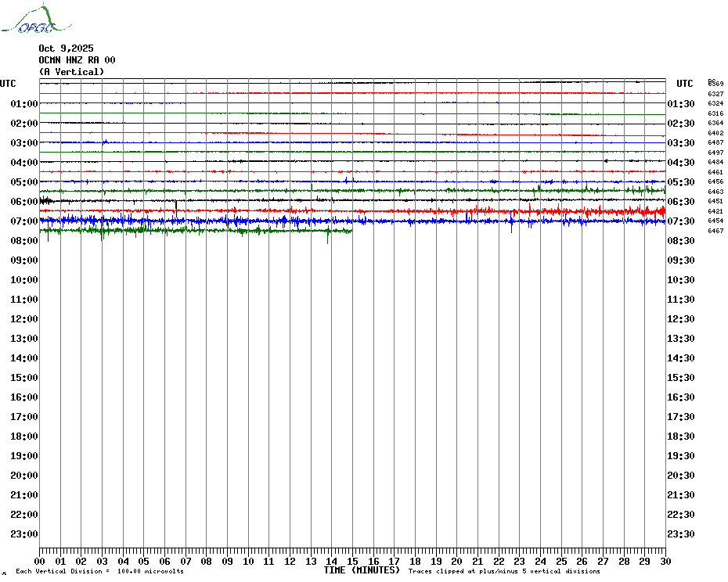Click 'Each Vertical Division = 100.00 microvolts' note
The width and height of the screenshot is (728, 582).
(x=100, y=571)
